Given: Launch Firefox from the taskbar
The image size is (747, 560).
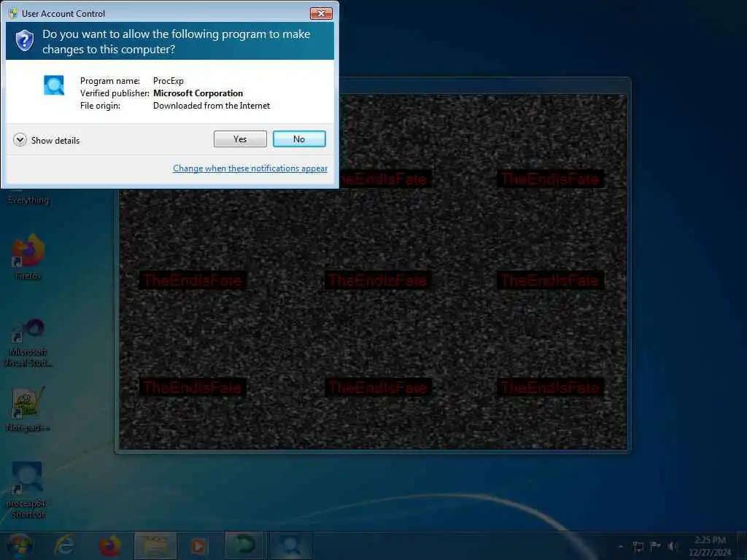Looking at the screenshot, I should (109, 545).
